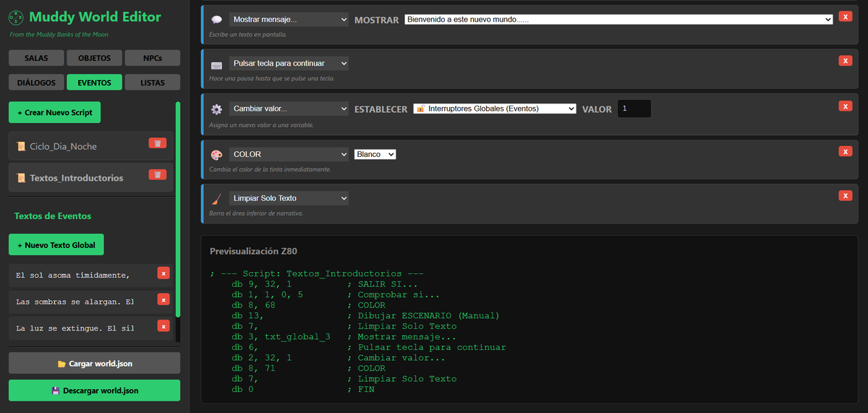Viewport: 868px width, 413px height.
Task: Click the 'Previsualización Z80' heading
Action: [253, 251]
